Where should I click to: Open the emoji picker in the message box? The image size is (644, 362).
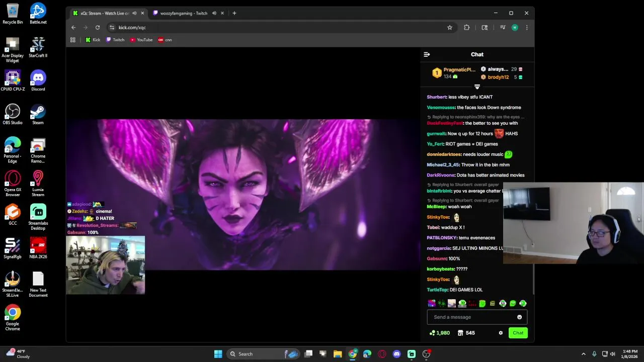[x=519, y=317]
